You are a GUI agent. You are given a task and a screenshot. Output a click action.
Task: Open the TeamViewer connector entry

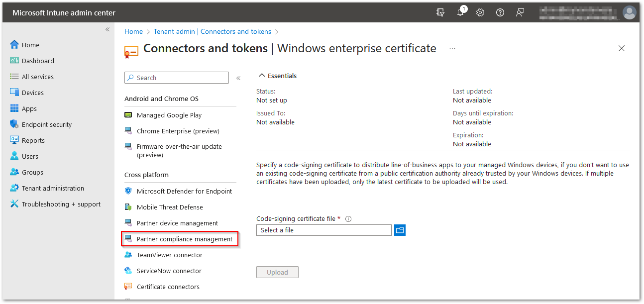170,255
